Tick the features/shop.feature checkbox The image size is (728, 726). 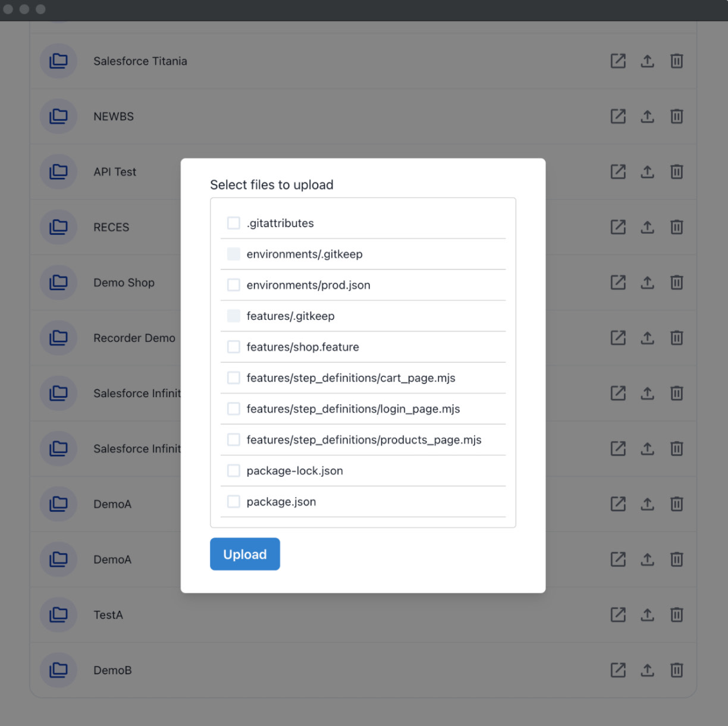234,347
